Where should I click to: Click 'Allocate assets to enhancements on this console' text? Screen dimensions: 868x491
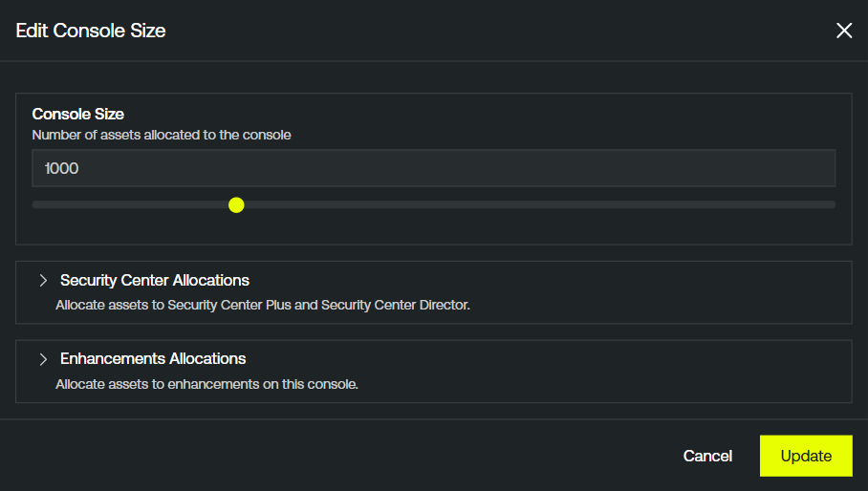(x=207, y=384)
